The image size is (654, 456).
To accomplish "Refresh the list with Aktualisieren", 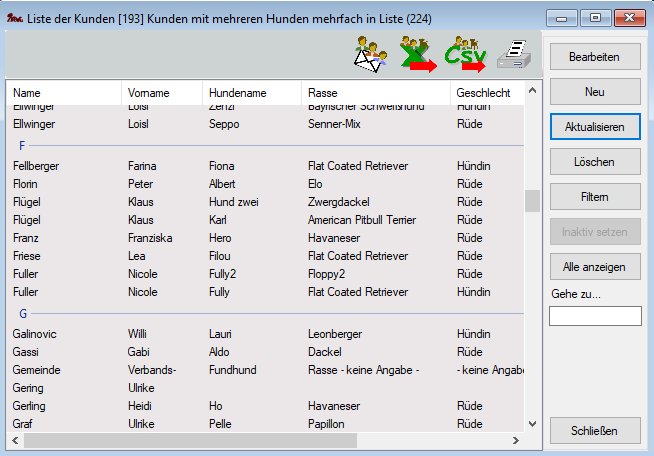I will [595, 127].
